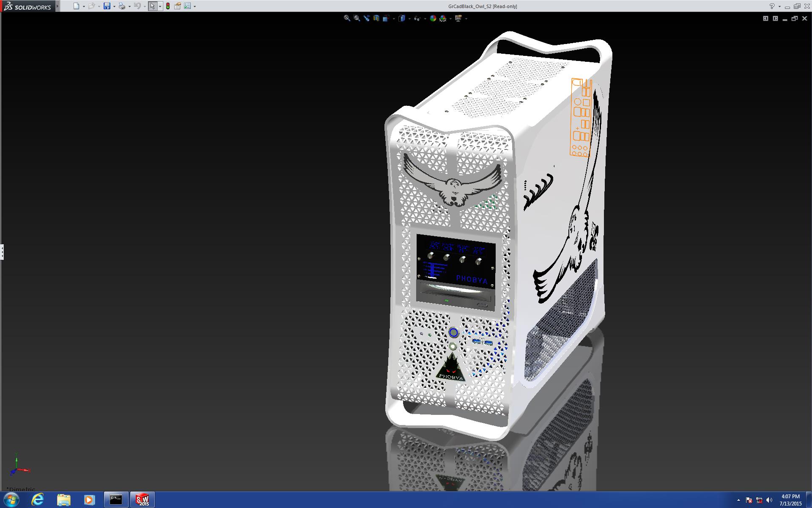The width and height of the screenshot is (812, 508).
Task: Click the New document icon
Action: tap(76, 6)
